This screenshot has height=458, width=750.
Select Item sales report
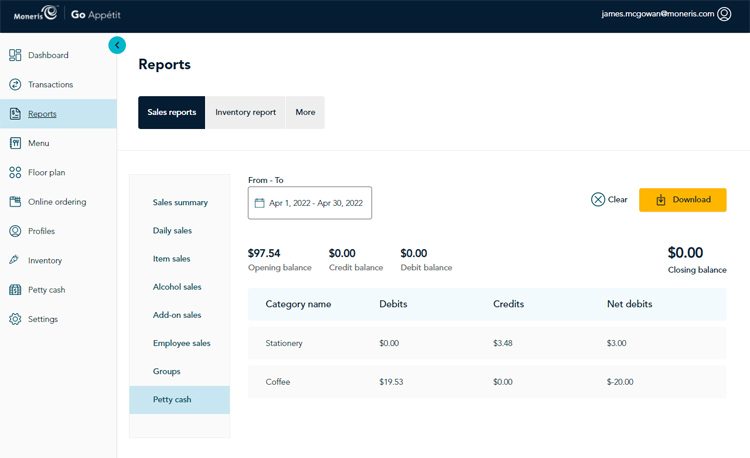171,259
